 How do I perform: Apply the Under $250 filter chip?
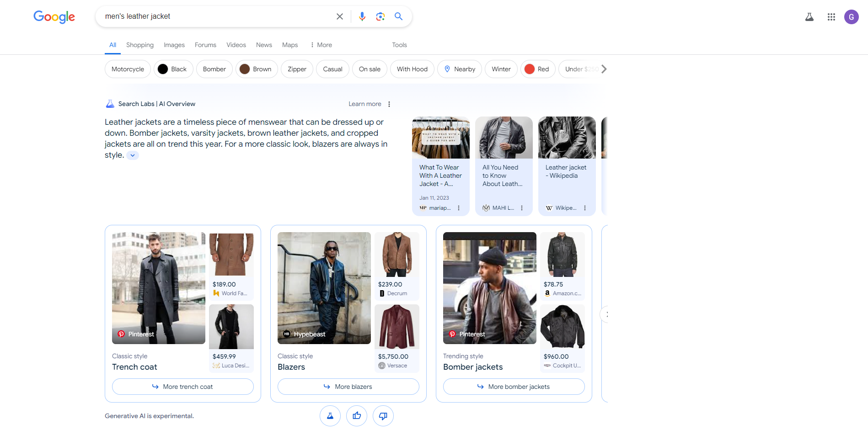click(x=579, y=69)
